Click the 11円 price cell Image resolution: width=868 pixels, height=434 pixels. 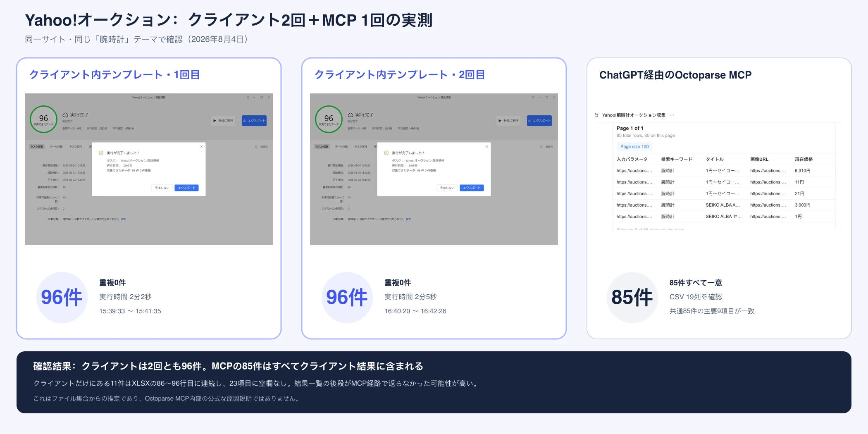click(x=799, y=182)
